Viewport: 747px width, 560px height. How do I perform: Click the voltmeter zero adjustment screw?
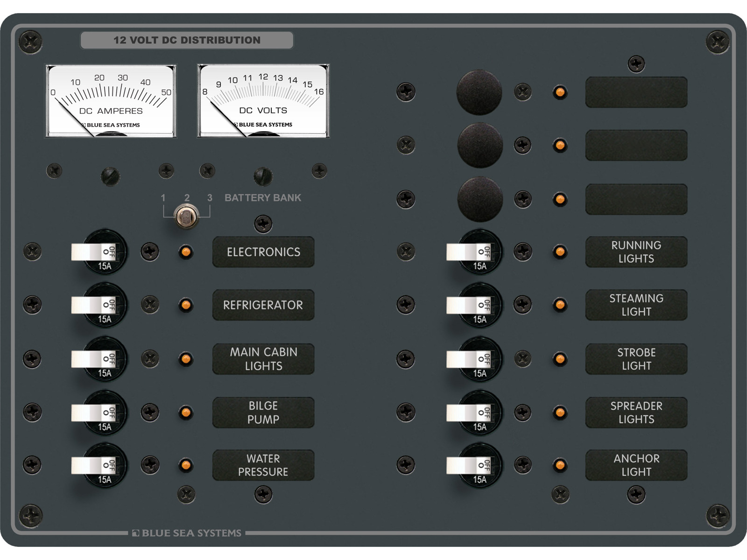point(263,176)
